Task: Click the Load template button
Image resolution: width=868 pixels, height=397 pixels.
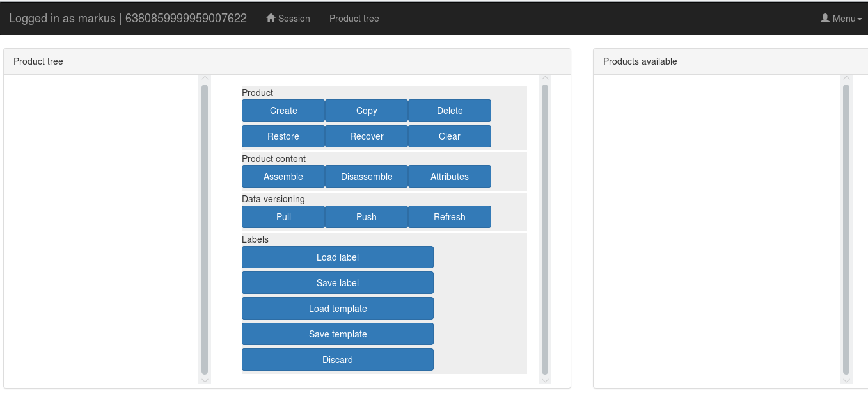Action: [x=338, y=309]
